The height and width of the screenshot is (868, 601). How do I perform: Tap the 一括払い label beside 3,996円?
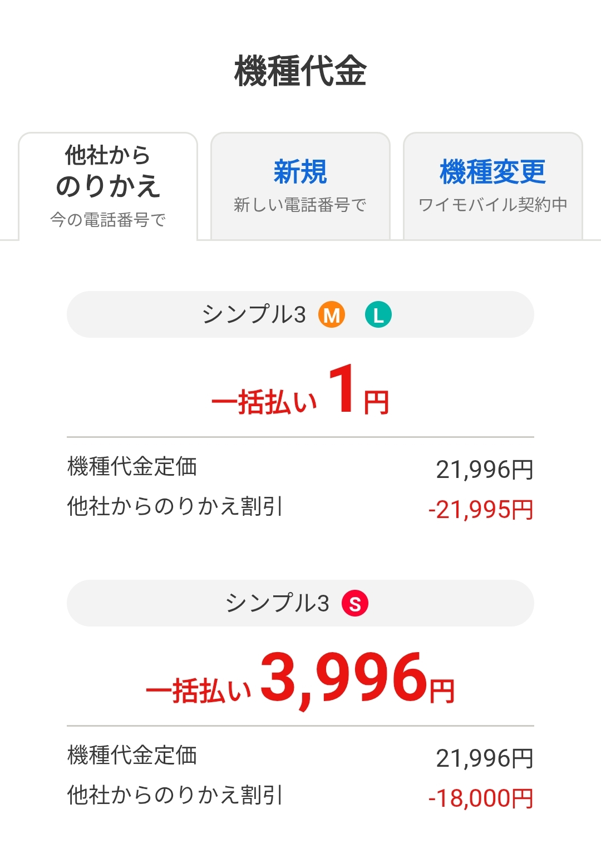(x=199, y=691)
